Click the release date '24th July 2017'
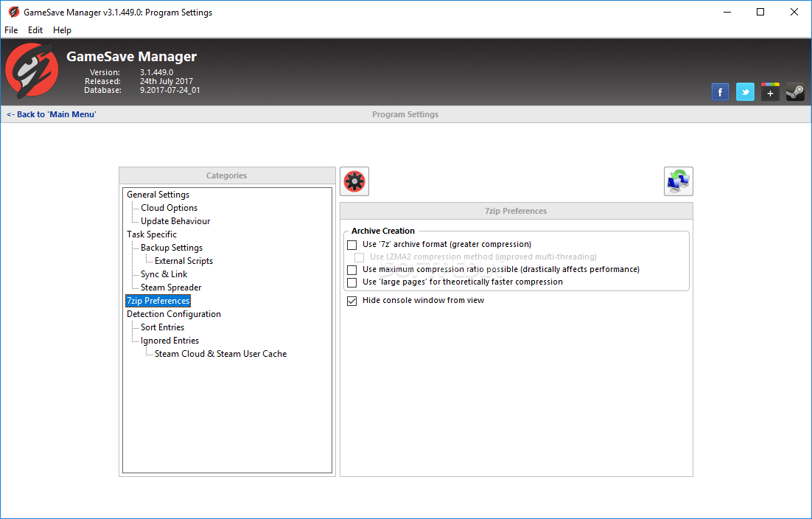This screenshot has height=519, width=812. [x=167, y=81]
